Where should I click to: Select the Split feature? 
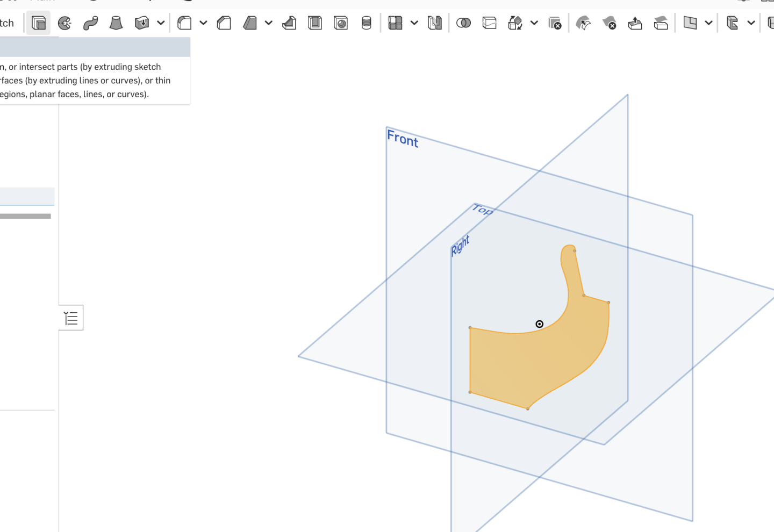click(x=489, y=23)
